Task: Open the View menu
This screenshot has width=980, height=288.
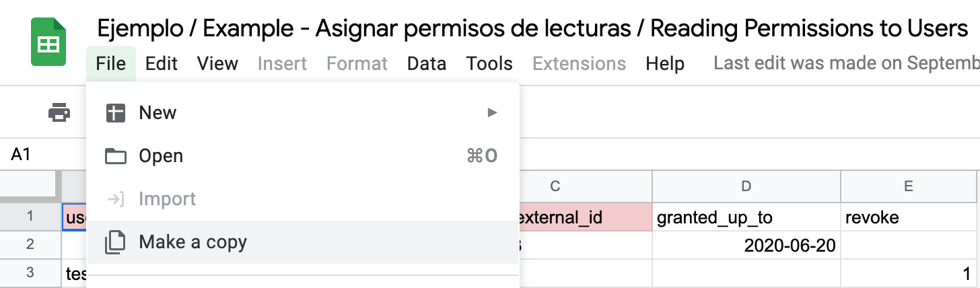Action: [x=217, y=64]
